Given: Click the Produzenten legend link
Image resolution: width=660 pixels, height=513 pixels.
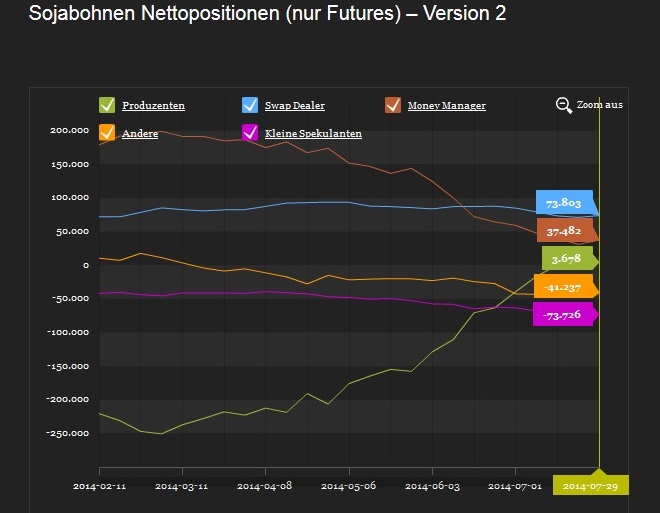Looking at the screenshot, I should (153, 106).
